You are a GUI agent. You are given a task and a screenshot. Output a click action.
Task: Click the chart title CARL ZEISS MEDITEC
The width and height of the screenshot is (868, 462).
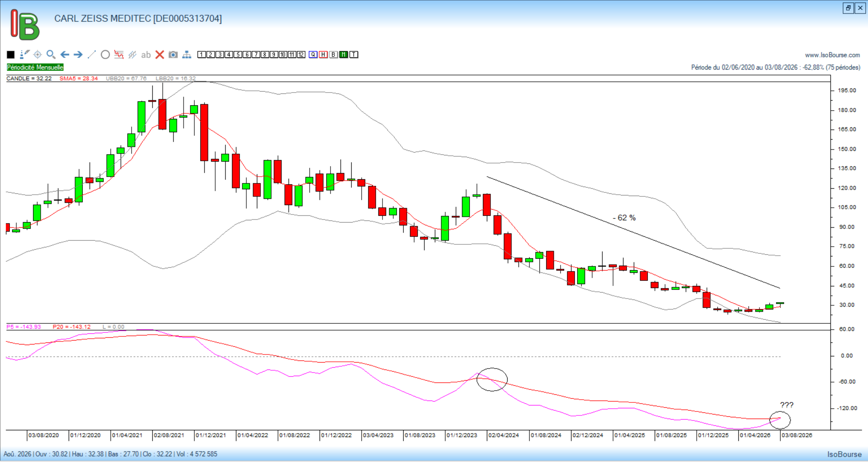(138, 19)
